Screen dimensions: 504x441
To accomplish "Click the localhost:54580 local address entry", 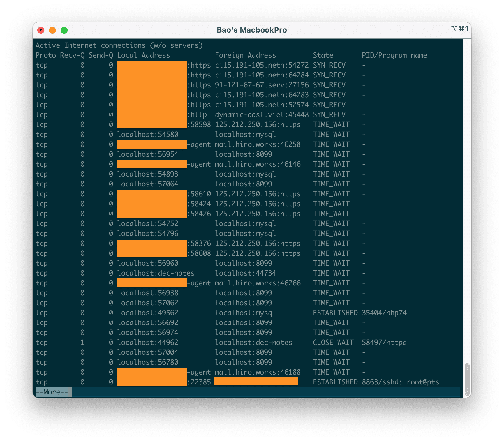I will click(x=148, y=134).
